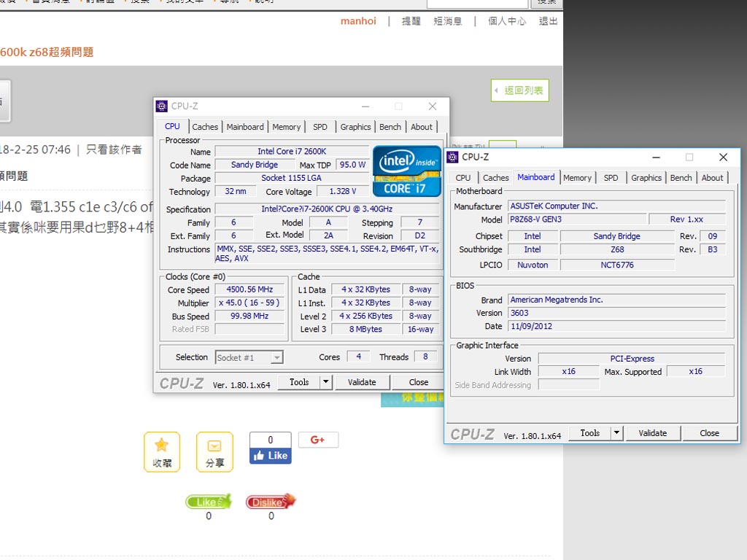The image size is (747, 560).
Task: Open the Socket #1 selection combo box
Action: (x=249, y=357)
